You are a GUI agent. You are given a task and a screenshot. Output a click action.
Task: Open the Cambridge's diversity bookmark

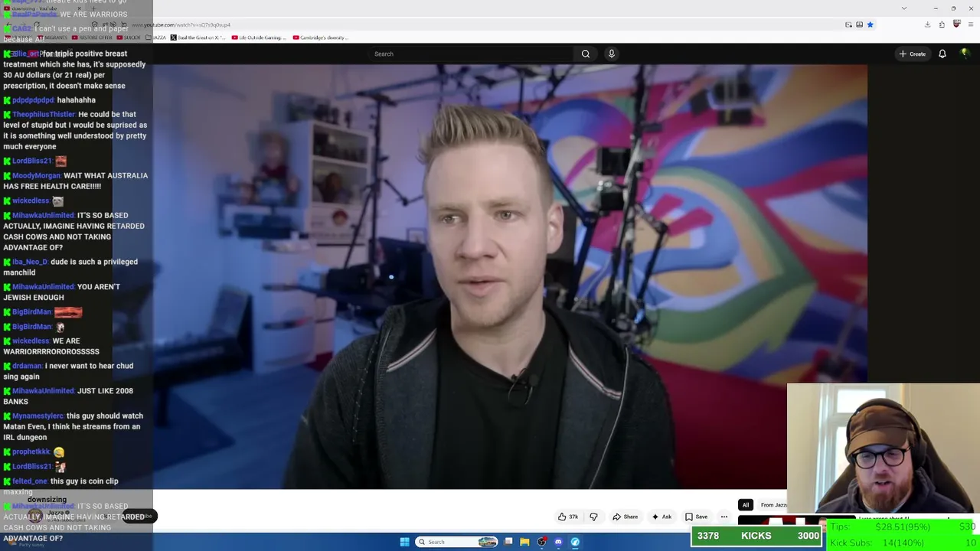320,37
